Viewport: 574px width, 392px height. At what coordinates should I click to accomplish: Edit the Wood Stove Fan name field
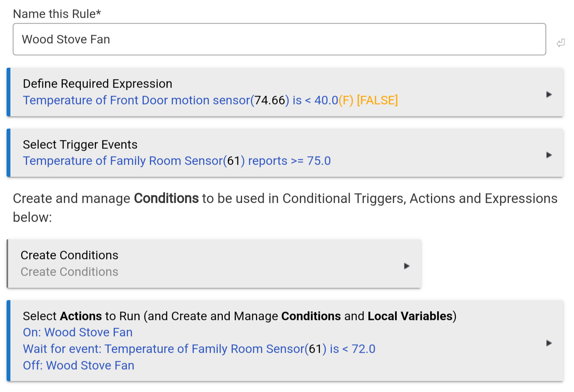(x=279, y=39)
